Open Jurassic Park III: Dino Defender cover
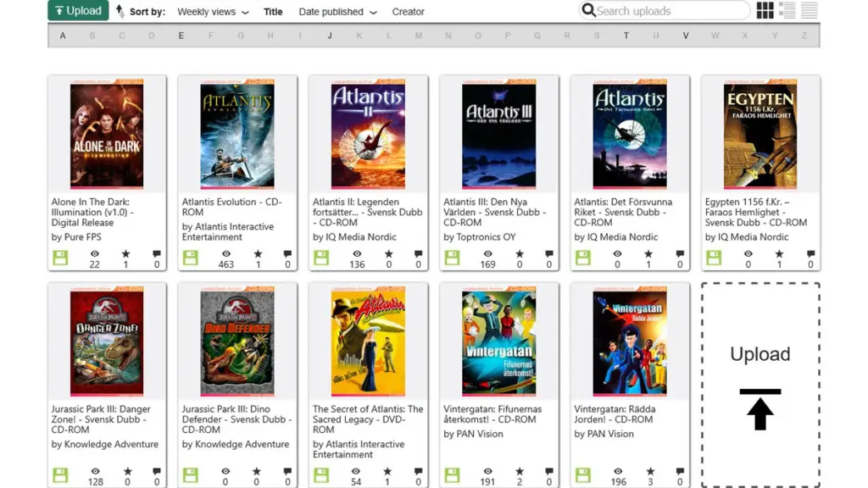The image size is (868, 488). click(237, 341)
